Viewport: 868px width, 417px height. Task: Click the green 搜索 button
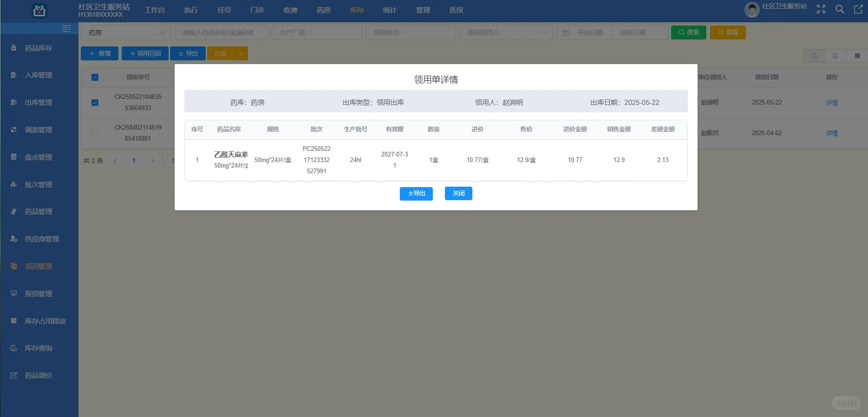tap(689, 33)
